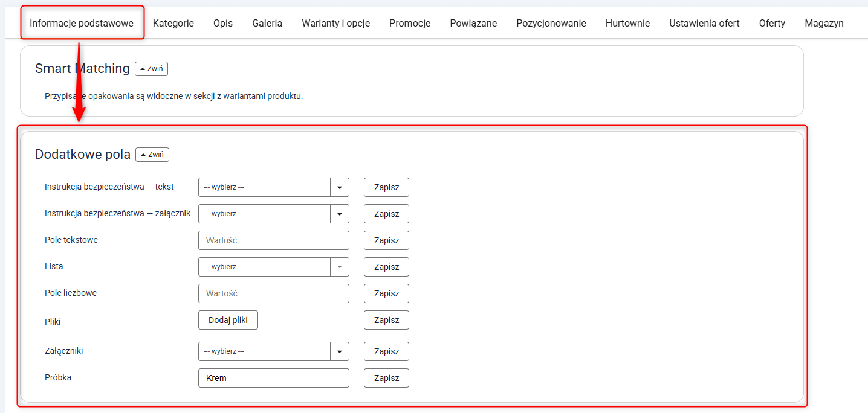Open Instrukcja bezpieczeństwa — załącznik dropdown
868x413 pixels.
[x=273, y=214]
